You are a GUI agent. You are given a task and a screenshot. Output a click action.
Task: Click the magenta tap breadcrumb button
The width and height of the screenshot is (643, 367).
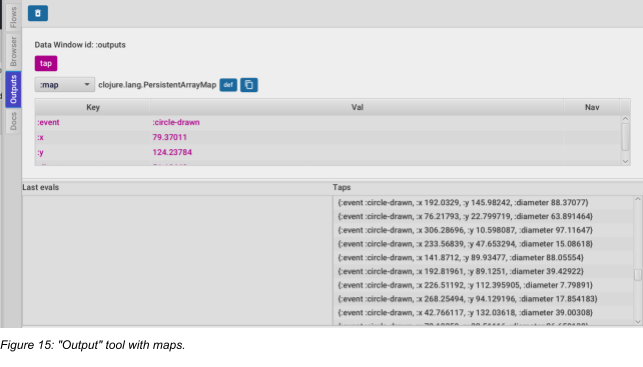point(46,64)
